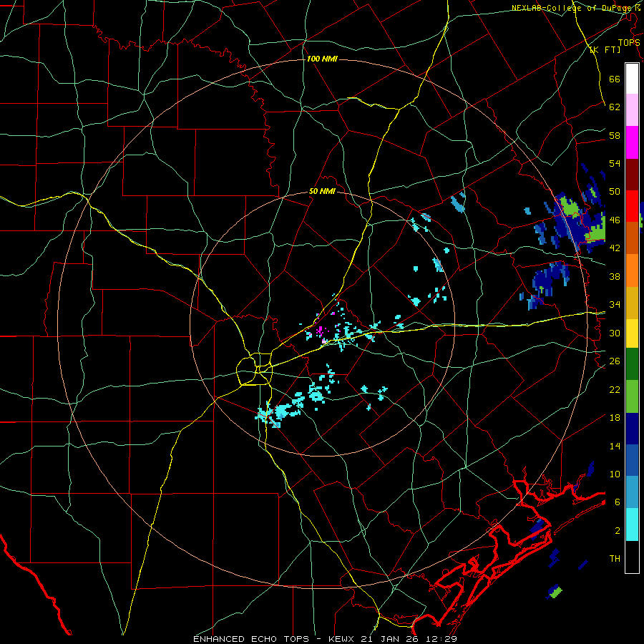Click the "50 NMI" range ring label
644x644 pixels.
[x=322, y=191]
